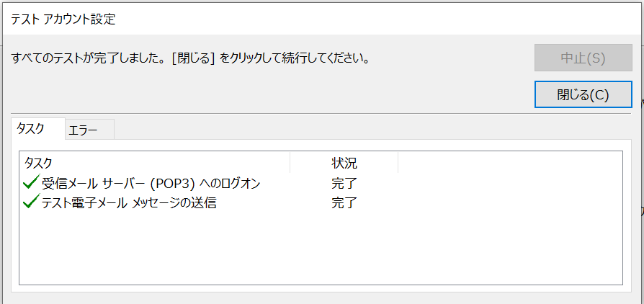Click 完了 status of the test message row

(344, 203)
